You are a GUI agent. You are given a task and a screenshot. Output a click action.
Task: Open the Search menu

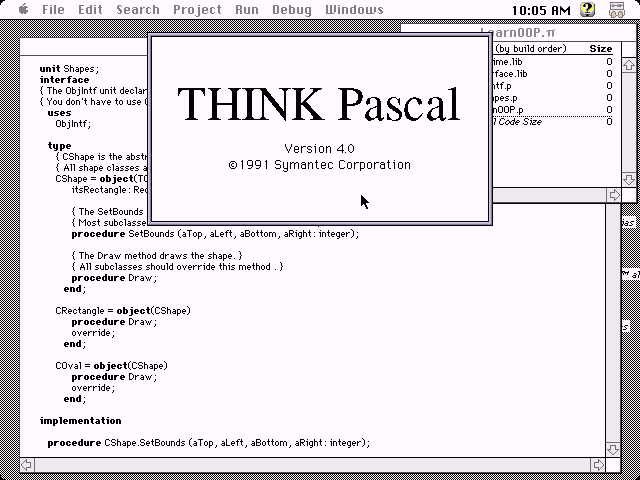[138, 9]
